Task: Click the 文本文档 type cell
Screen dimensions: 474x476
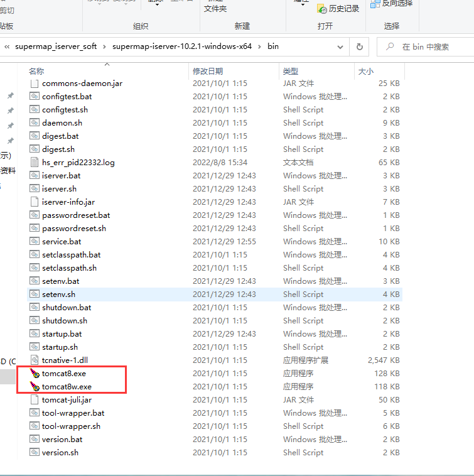Action: tap(298, 163)
